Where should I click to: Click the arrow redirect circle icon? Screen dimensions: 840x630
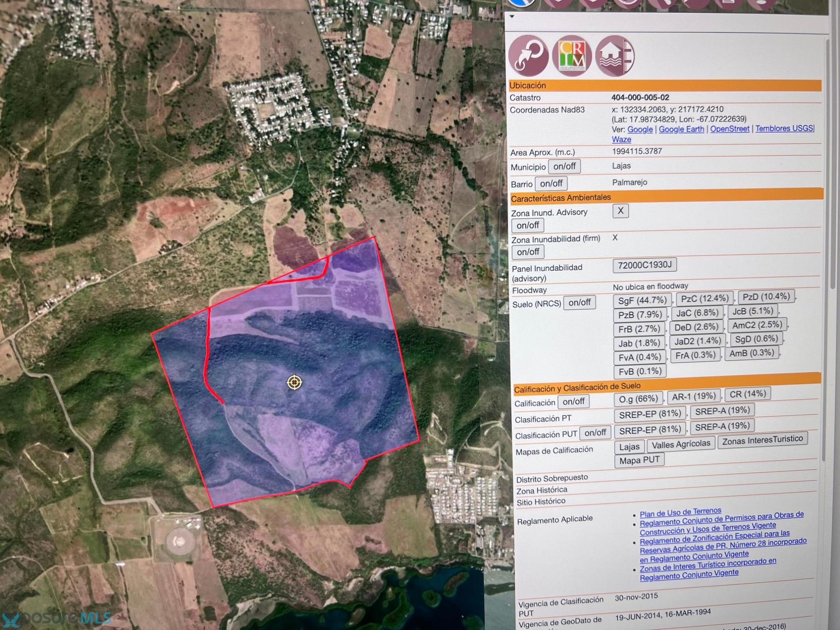pos(528,56)
